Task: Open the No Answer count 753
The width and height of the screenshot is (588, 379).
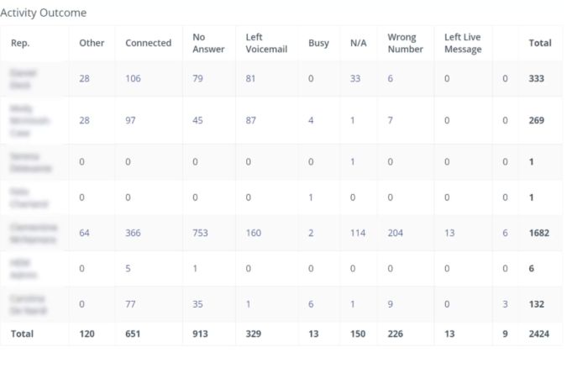Action: click(200, 233)
